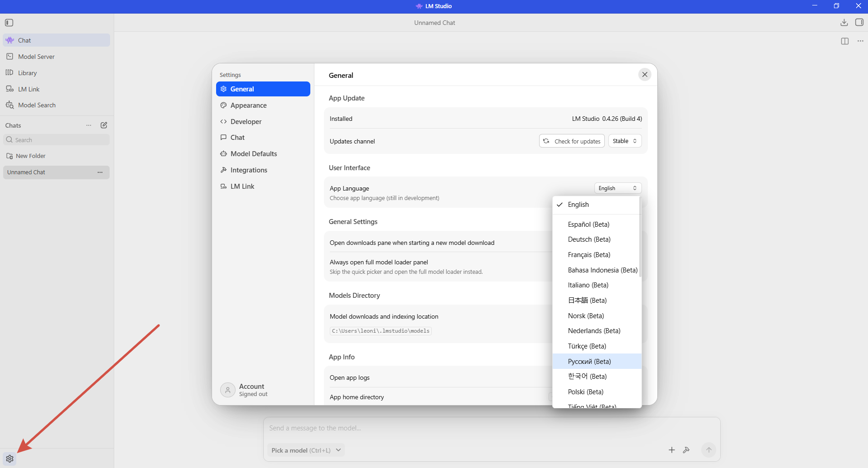
Task: Select Italiano (Beta) language
Action: click(x=597, y=285)
